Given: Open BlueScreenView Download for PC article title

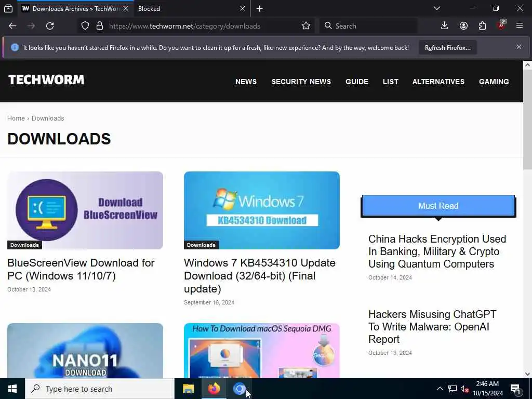Looking at the screenshot, I should (x=81, y=270).
